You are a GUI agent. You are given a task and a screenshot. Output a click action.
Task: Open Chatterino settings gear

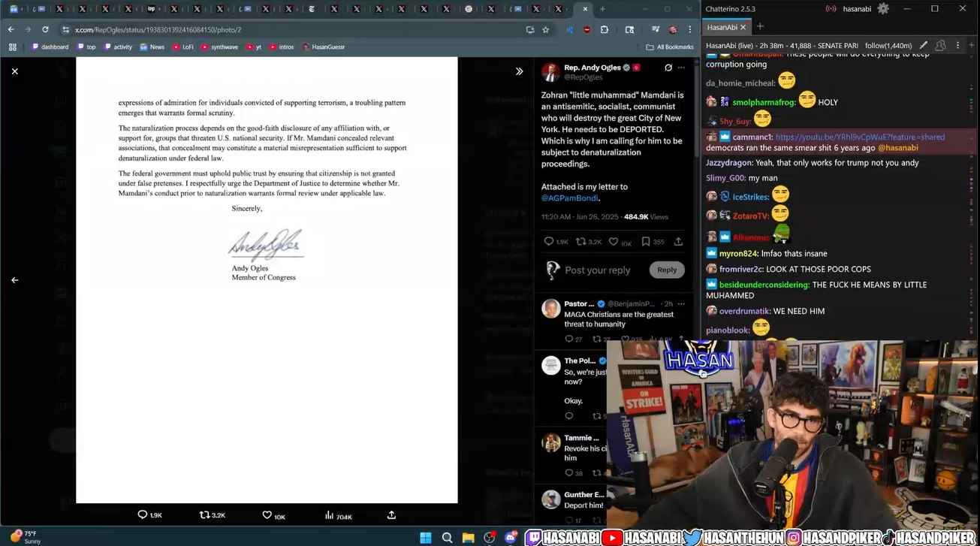tap(883, 8)
